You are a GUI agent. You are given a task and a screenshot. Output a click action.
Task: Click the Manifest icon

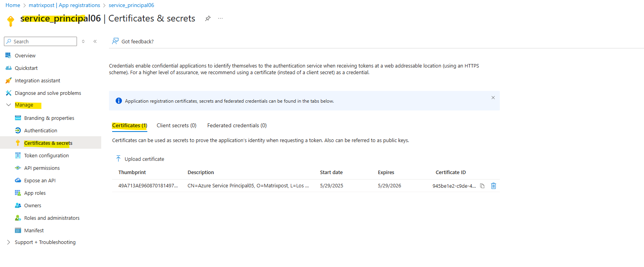[18, 230]
